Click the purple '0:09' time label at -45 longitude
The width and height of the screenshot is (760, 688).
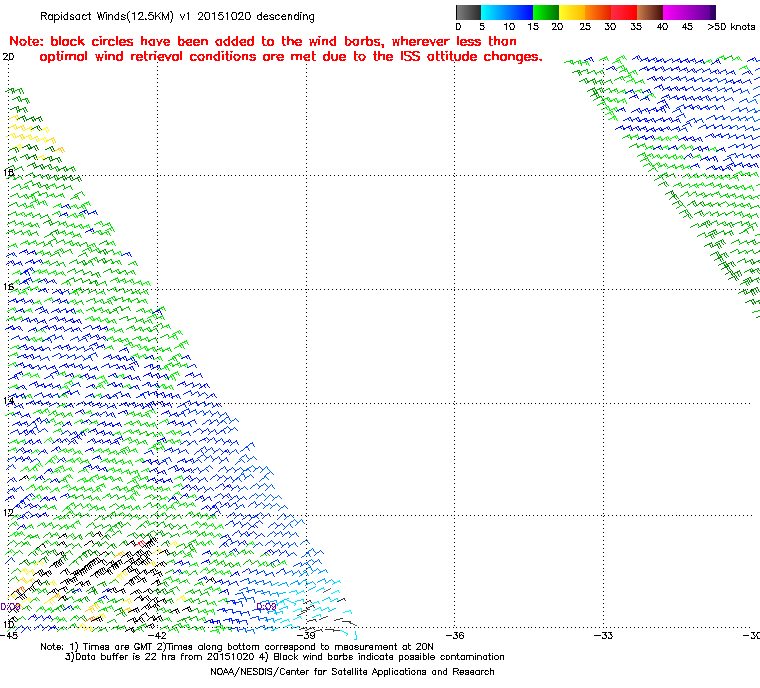tap(10, 607)
